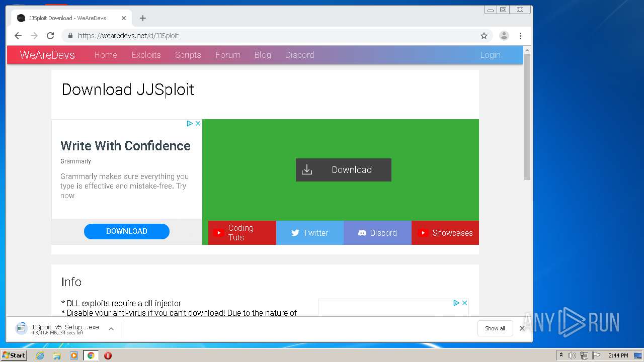644x362 pixels.
Task: Open the Forum nav item
Action: (228, 55)
